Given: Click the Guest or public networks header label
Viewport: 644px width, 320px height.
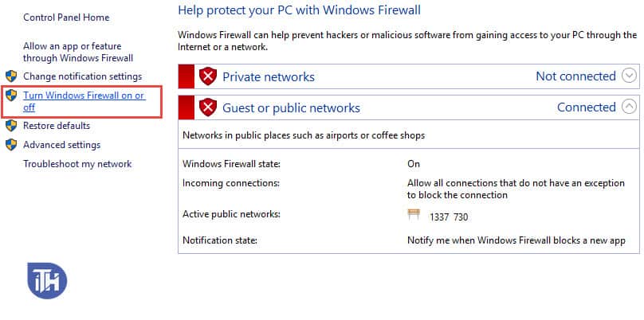Looking at the screenshot, I should pyautogui.click(x=291, y=108).
